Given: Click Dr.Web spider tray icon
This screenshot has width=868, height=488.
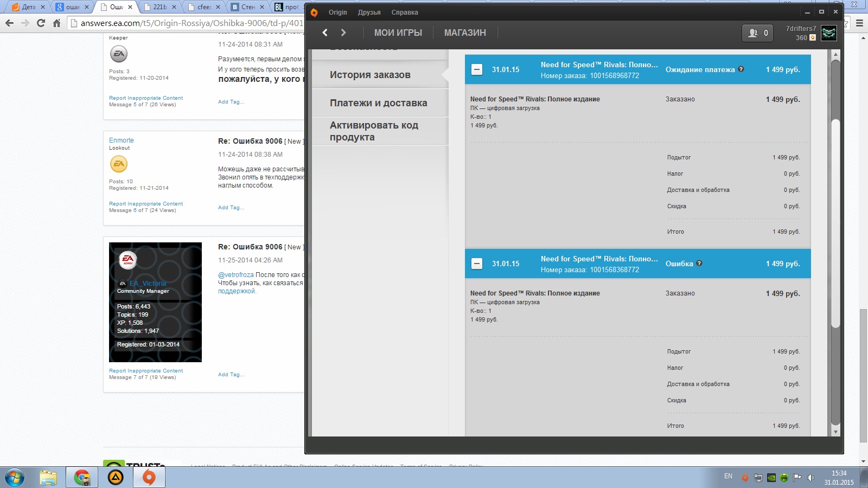Looking at the screenshot, I should click(x=784, y=478).
